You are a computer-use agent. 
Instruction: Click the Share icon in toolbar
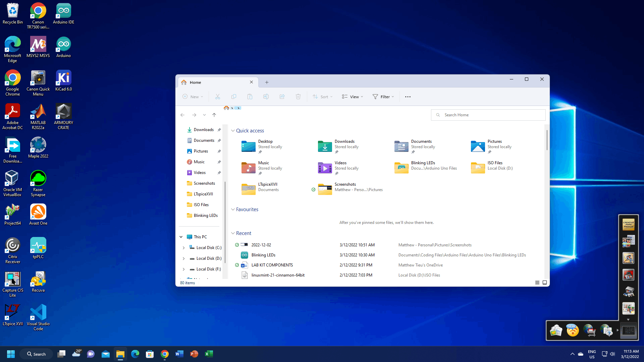click(282, 97)
